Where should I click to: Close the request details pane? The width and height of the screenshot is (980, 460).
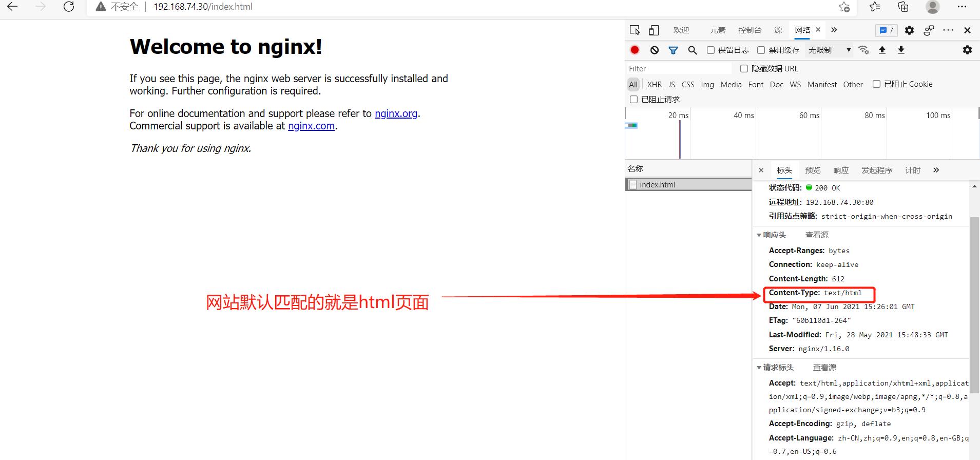(x=761, y=170)
